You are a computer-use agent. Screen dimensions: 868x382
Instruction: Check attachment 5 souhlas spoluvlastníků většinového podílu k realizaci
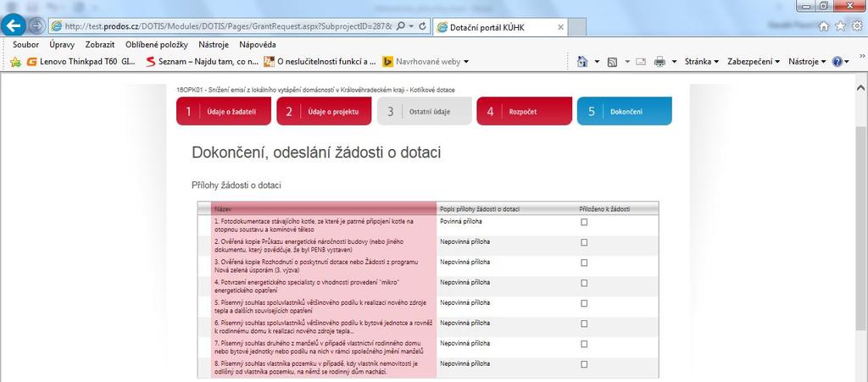584,303
